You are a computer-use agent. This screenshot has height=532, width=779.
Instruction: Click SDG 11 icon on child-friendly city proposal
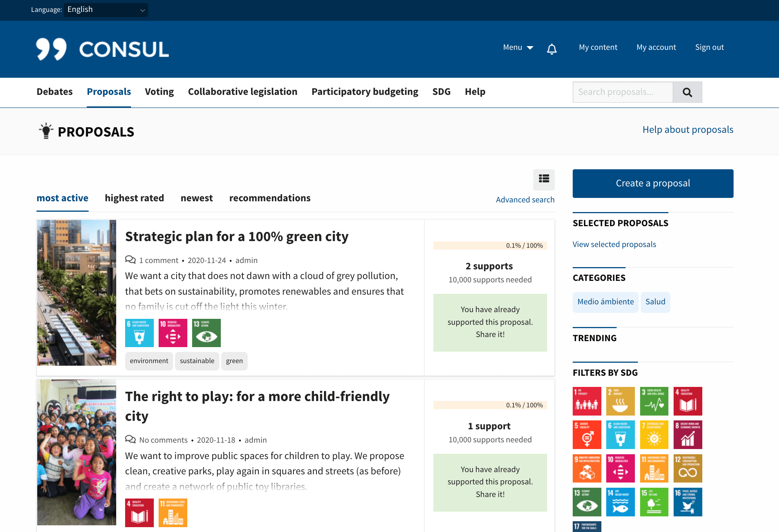[173, 513]
